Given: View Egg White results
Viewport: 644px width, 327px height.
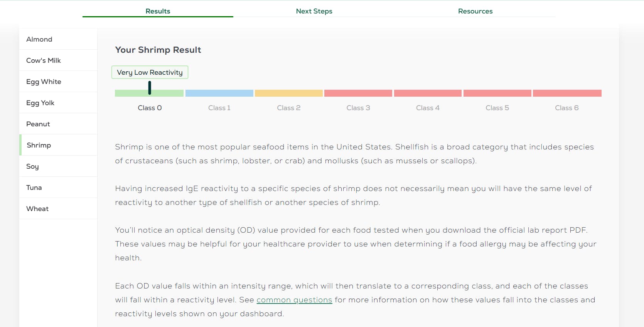Looking at the screenshot, I should tap(44, 82).
